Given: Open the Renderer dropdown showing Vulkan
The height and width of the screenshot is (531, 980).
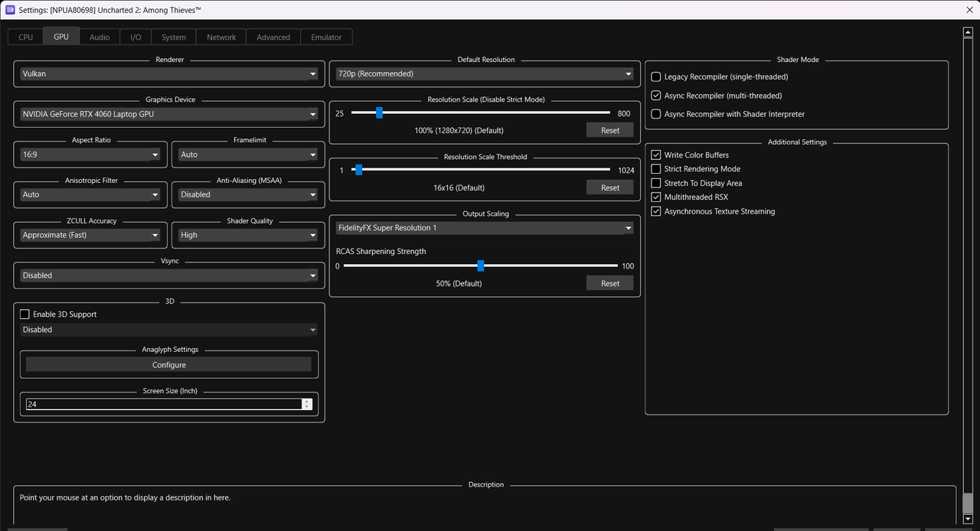Looking at the screenshot, I should coord(169,74).
